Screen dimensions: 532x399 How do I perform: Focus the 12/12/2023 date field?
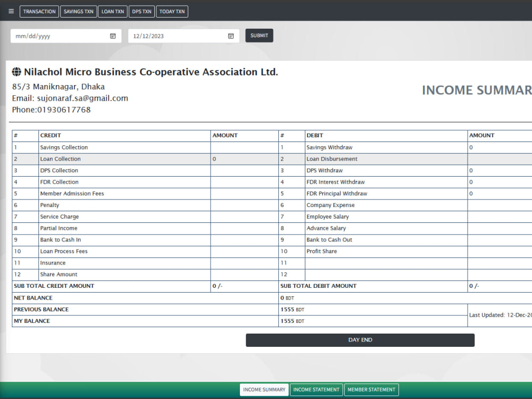pos(184,36)
